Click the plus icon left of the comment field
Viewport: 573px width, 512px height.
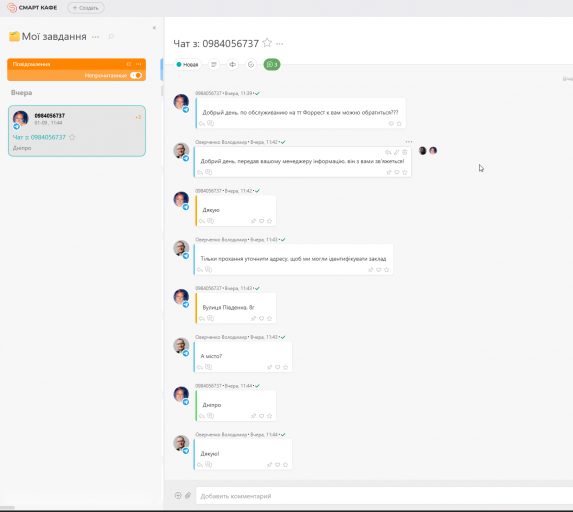(178, 496)
